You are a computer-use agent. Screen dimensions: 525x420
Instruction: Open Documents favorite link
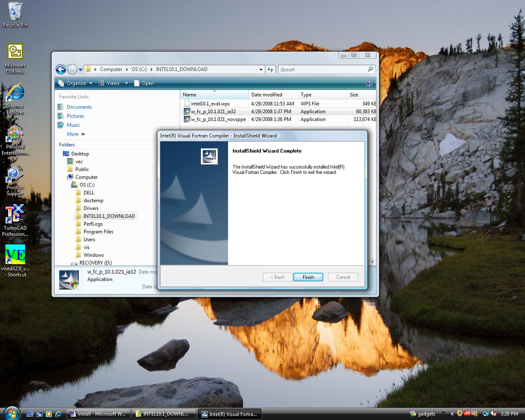(x=79, y=107)
